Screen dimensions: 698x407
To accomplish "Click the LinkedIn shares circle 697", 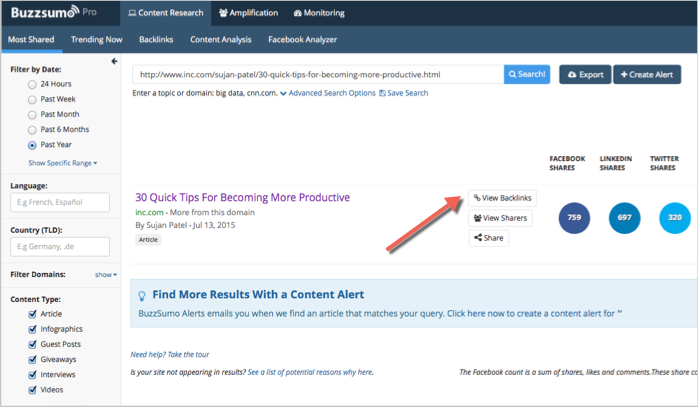I will [x=624, y=218].
